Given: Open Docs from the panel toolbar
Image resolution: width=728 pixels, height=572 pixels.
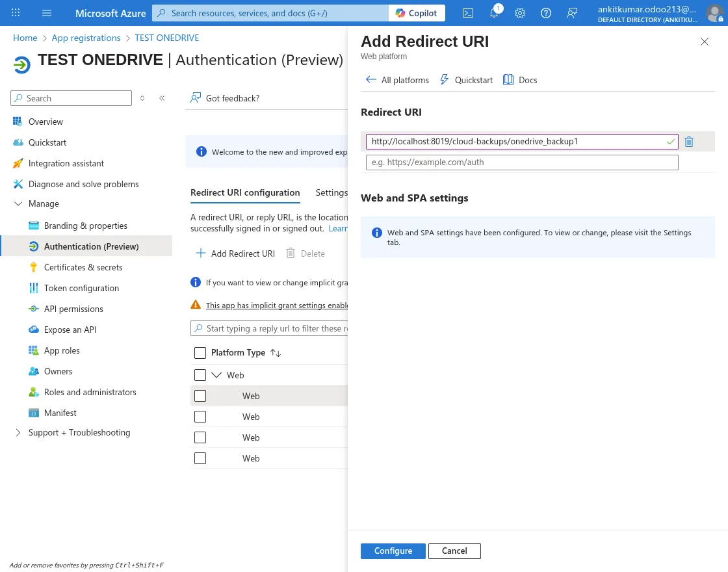Looking at the screenshot, I should tap(521, 80).
